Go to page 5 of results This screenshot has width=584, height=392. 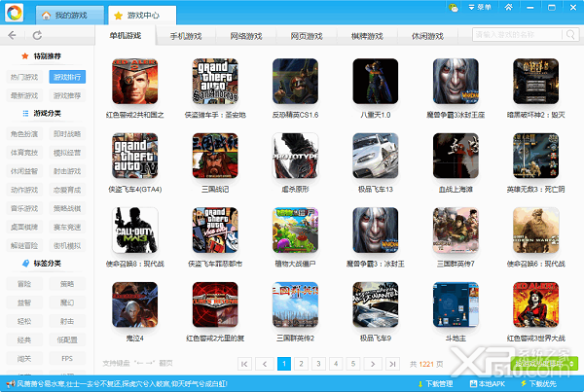(353, 364)
